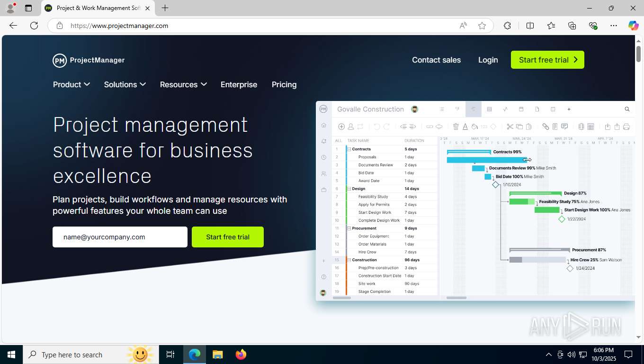Expand the Solutions dropdown menu

point(125,84)
